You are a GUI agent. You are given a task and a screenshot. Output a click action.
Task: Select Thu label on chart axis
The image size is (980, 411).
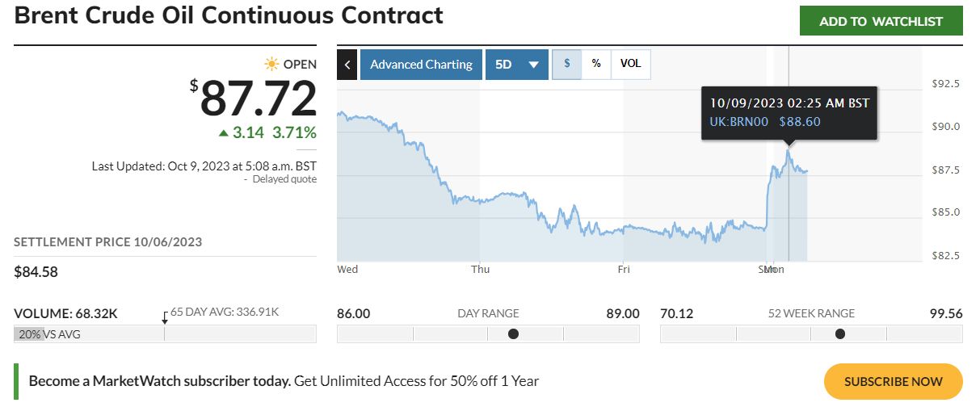point(481,270)
